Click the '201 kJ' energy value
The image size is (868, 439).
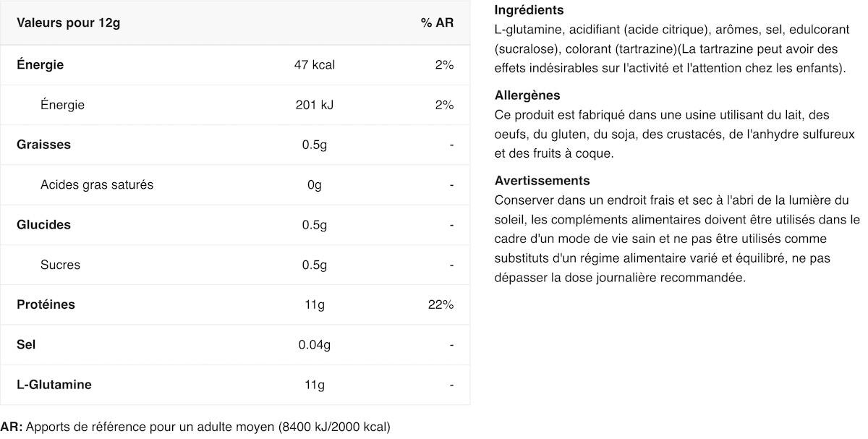[x=315, y=105]
